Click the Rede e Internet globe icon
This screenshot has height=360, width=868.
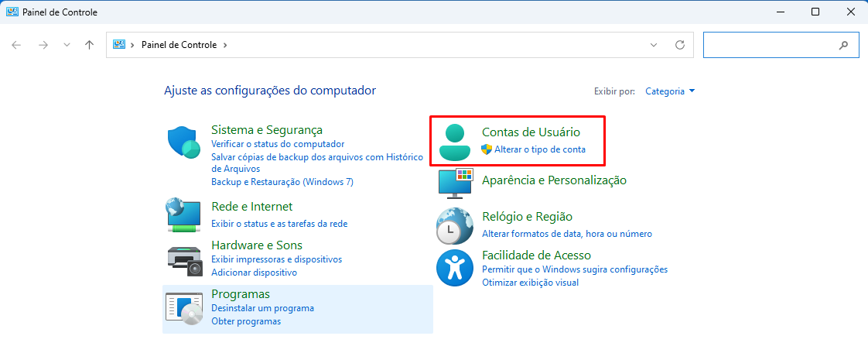[184, 214]
